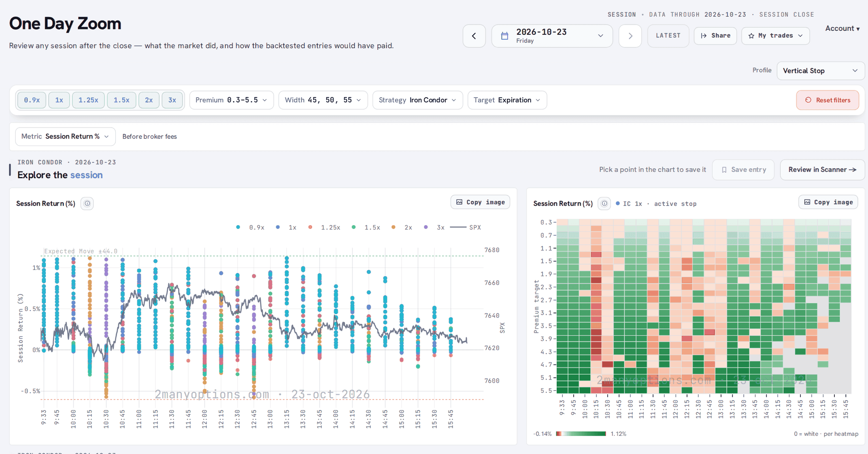The width and height of the screenshot is (868, 454).
Task: Click the info icon beside heatmap Session Return
Action: click(x=604, y=203)
